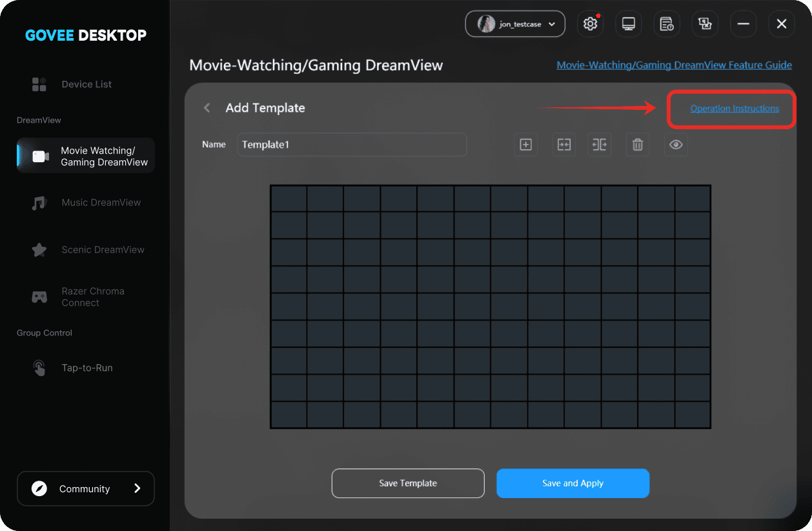The height and width of the screenshot is (531, 812).
Task: Go back using the left chevron
Action: pyautogui.click(x=207, y=108)
